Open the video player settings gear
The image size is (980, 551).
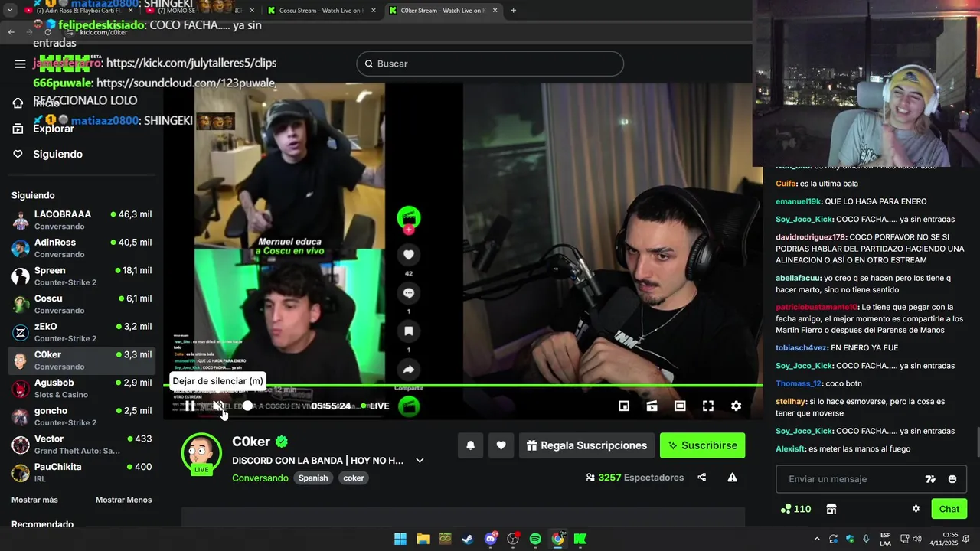[x=736, y=406]
